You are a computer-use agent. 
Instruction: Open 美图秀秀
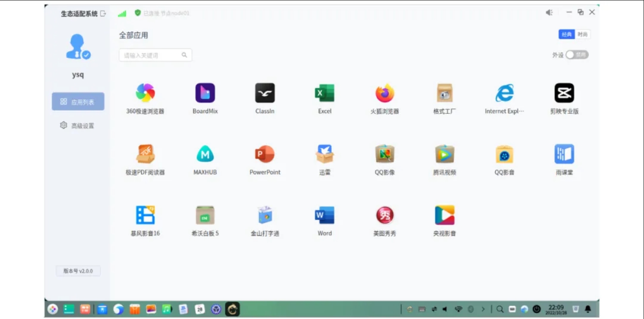point(384,215)
